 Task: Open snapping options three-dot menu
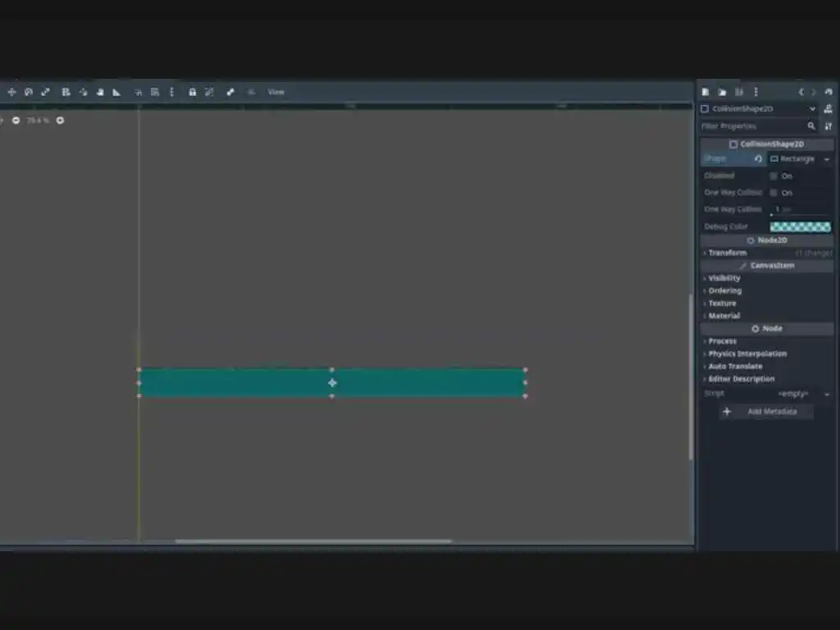pyautogui.click(x=172, y=92)
